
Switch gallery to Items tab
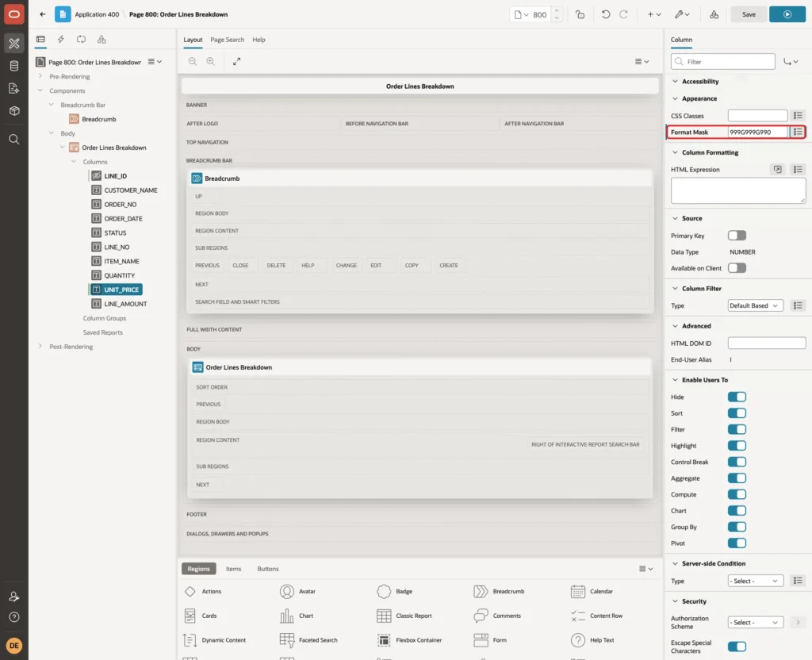pyautogui.click(x=234, y=569)
